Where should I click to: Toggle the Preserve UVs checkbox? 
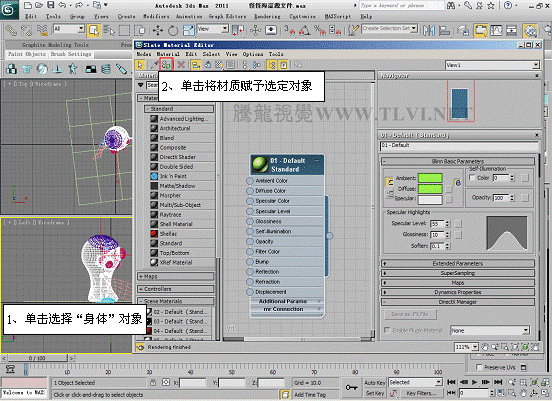coord(479,367)
